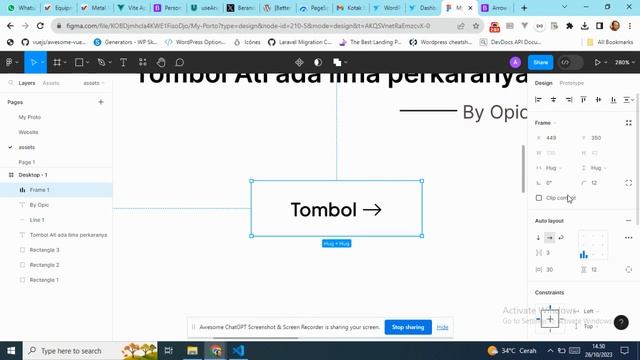Select the Rectangle shape tool
This screenshot has height=360, width=640.
click(79, 62)
